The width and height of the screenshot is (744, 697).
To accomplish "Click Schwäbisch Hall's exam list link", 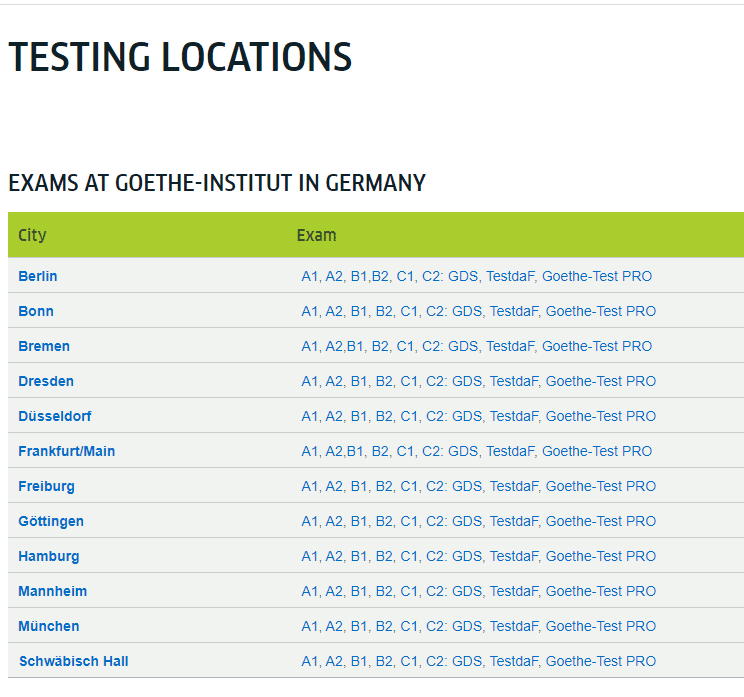I will (x=478, y=661).
